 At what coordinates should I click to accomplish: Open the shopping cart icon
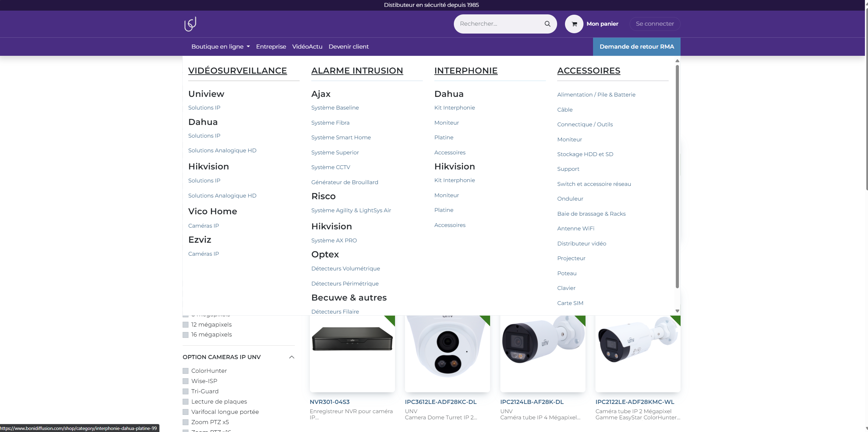click(574, 24)
